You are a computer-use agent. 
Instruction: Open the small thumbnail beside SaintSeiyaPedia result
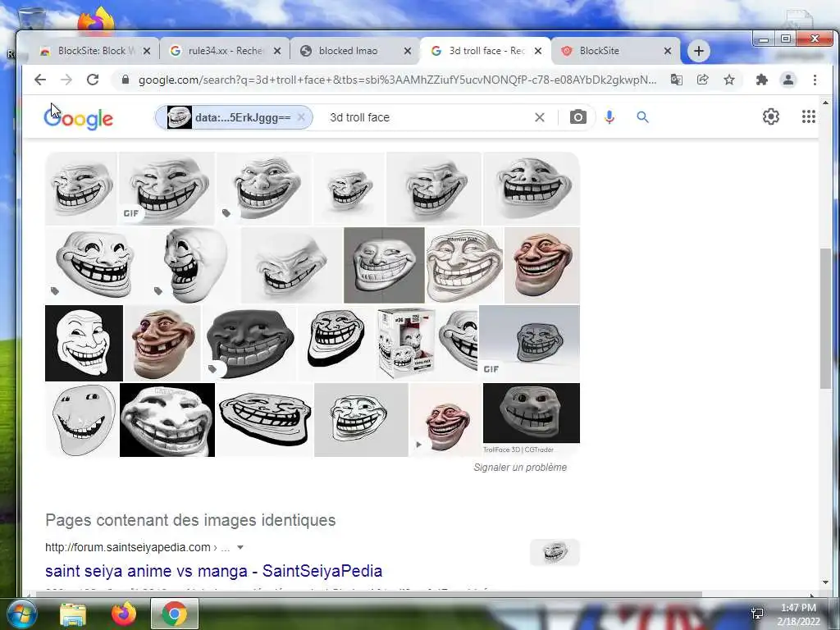(x=555, y=552)
